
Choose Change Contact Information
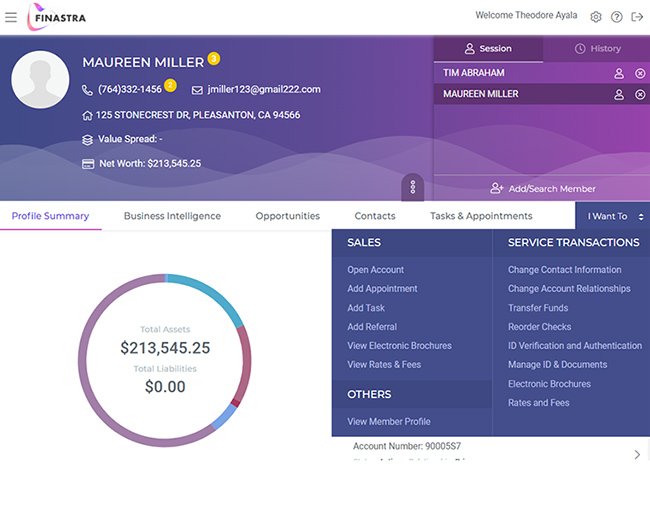tap(565, 270)
